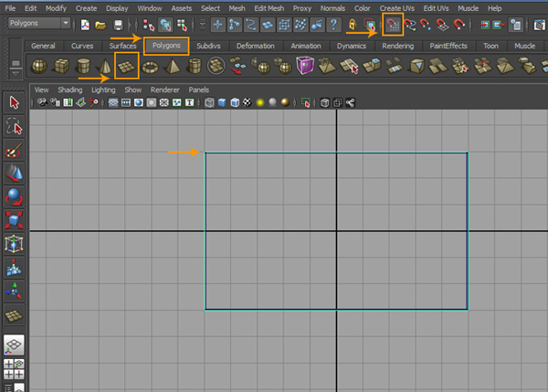Screen dimensions: 548x392
Task: Switch to the four-view layout
Action: click(x=14, y=369)
